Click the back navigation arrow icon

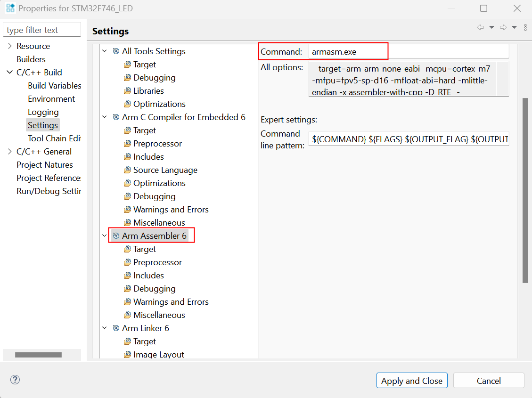pyautogui.click(x=480, y=27)
